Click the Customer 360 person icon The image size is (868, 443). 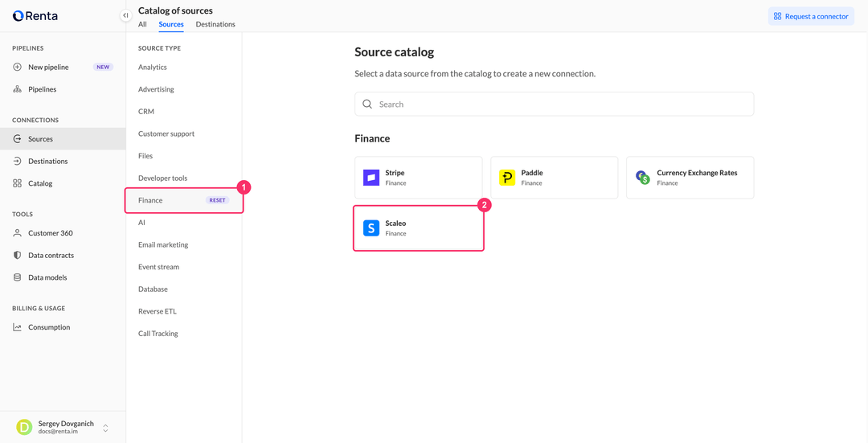click(17, 233)
